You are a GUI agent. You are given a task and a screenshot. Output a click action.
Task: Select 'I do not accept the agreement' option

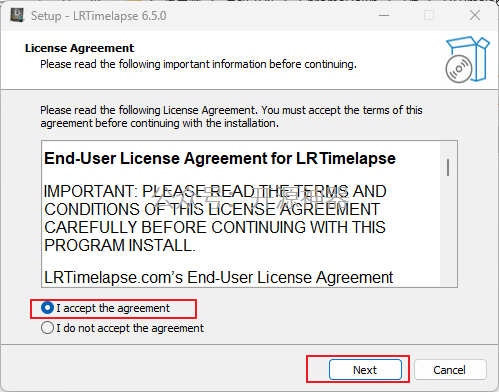tap(47, 328)
